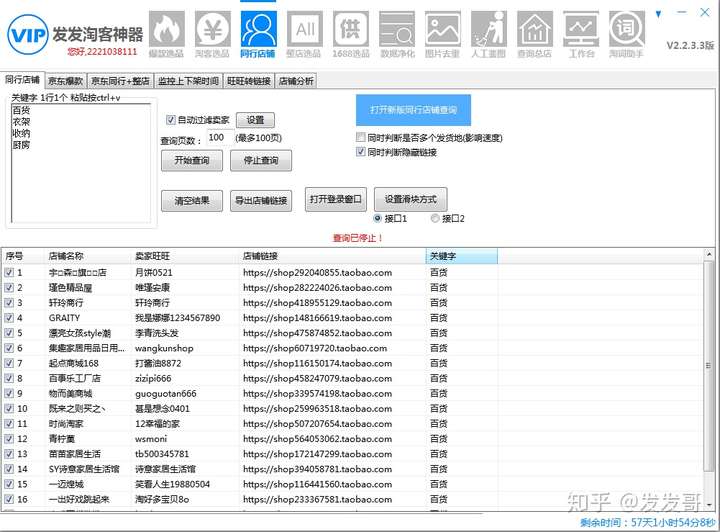Open the 工作台 monitor icon
720x532 pixels.
(581, 29)
